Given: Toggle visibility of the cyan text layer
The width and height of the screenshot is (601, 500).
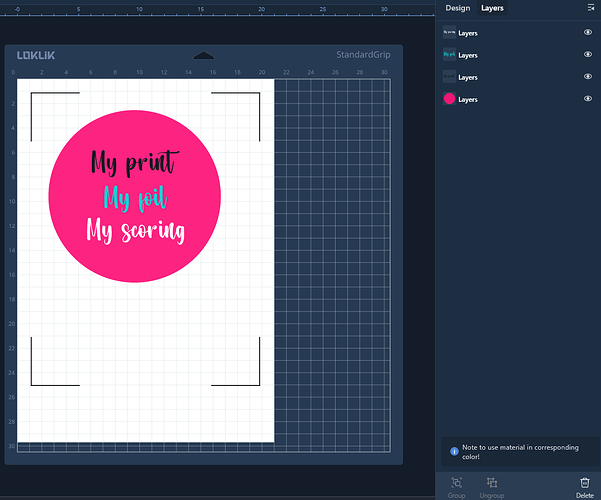Looking at the screenshot, I should coord(587,55).
